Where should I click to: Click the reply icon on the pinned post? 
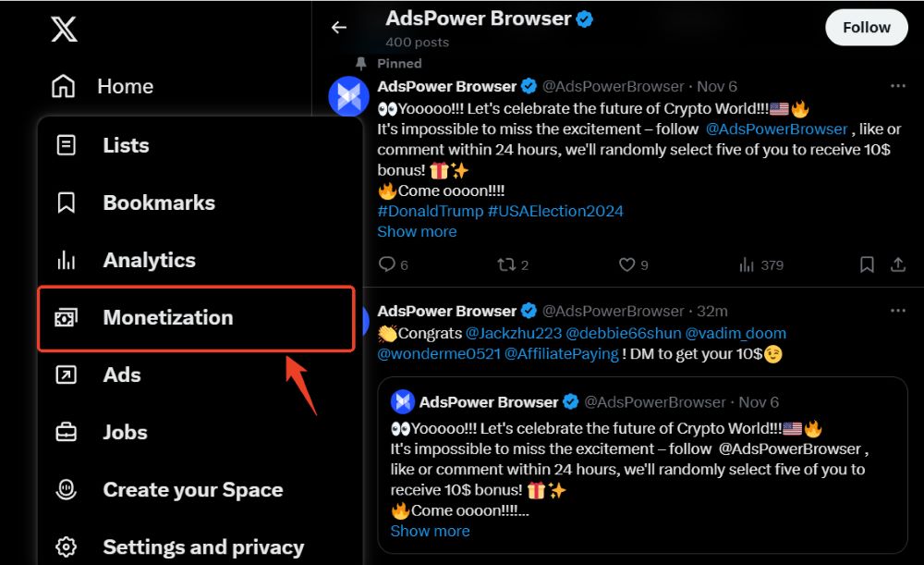[x=387, y=264]
